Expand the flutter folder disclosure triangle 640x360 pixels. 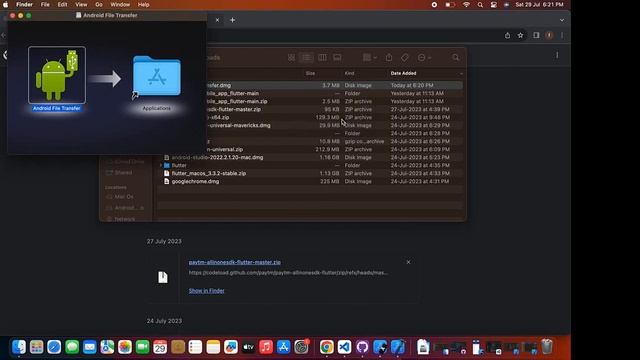161,165
